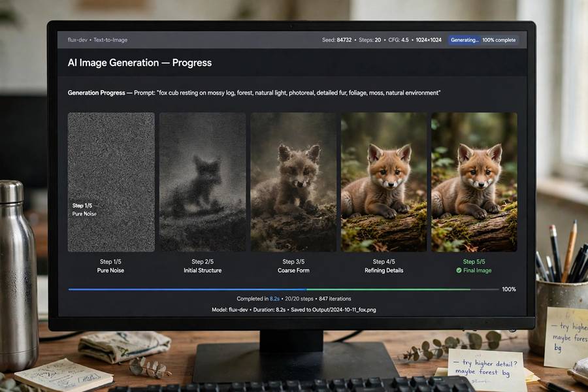
Task: Click the 100% label beside progress bar
Action: pos(509,289)
